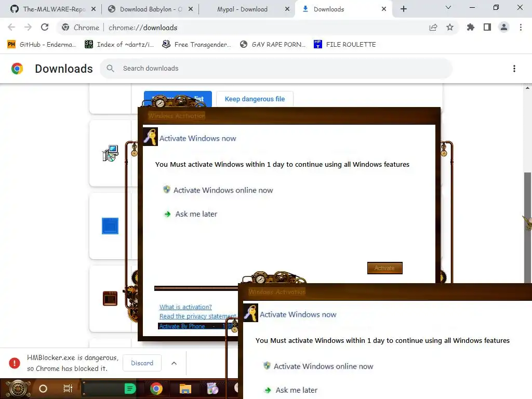Switch to Mypal - Download tab
532x399 pixels.
(242, 9)
